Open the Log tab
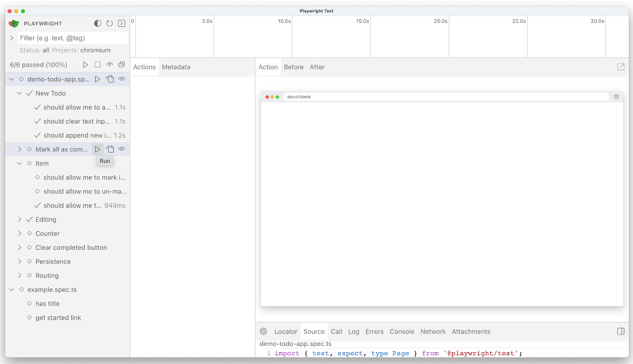 click(x=354, y=331)
